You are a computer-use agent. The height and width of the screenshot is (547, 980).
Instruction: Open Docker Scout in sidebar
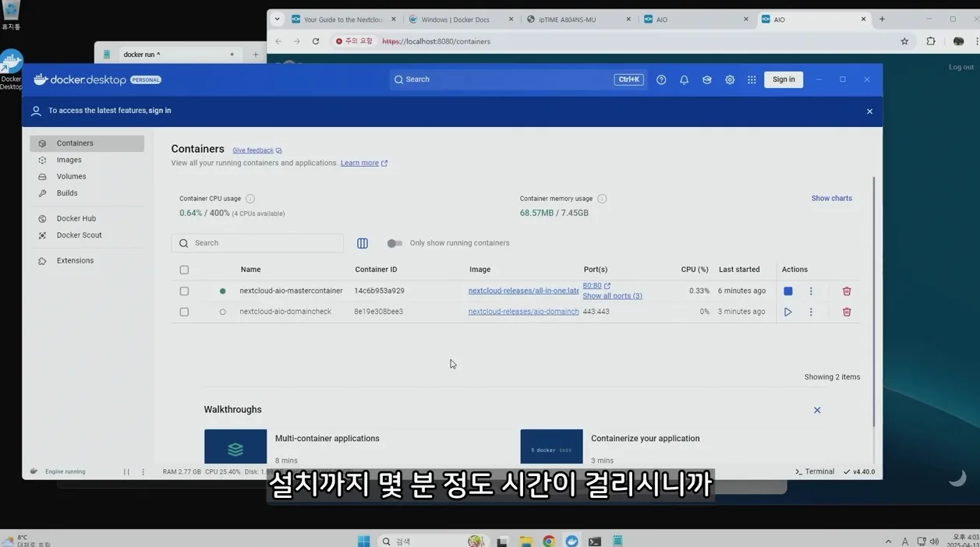(87, 235)
